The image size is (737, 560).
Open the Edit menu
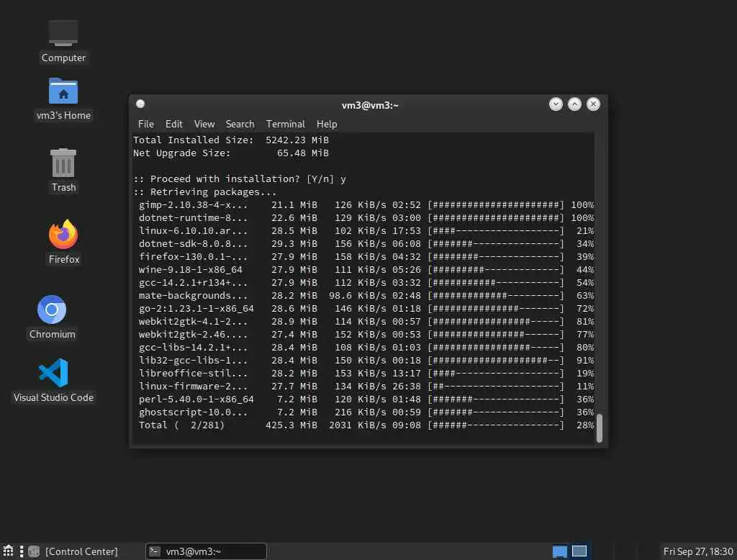tap(174, 124)
